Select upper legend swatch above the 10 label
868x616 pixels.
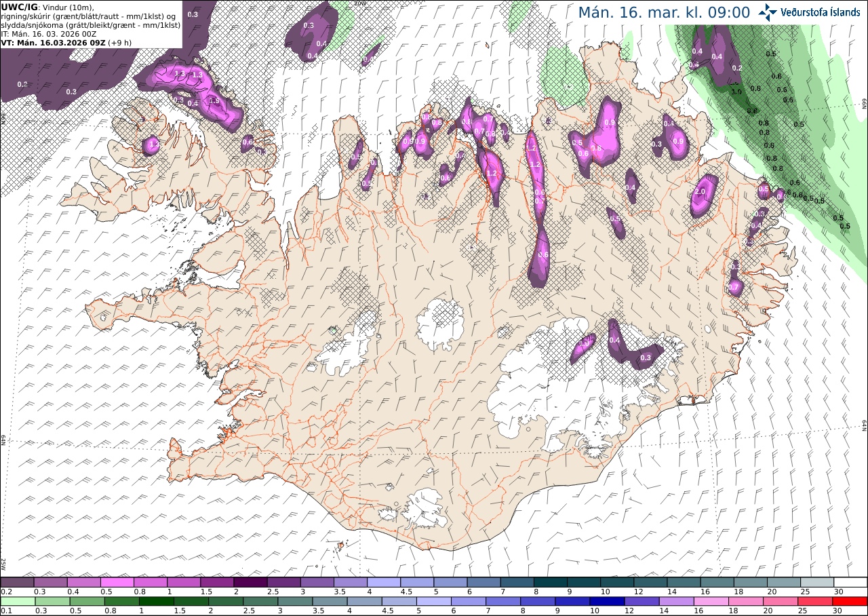(x=616, y=582)
